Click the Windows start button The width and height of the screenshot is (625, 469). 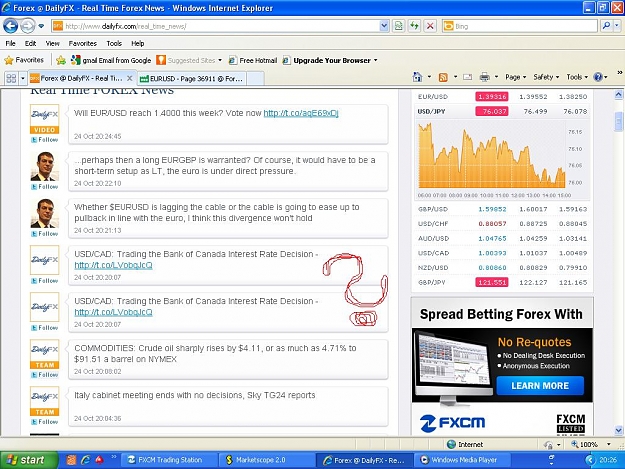point(29,460)
